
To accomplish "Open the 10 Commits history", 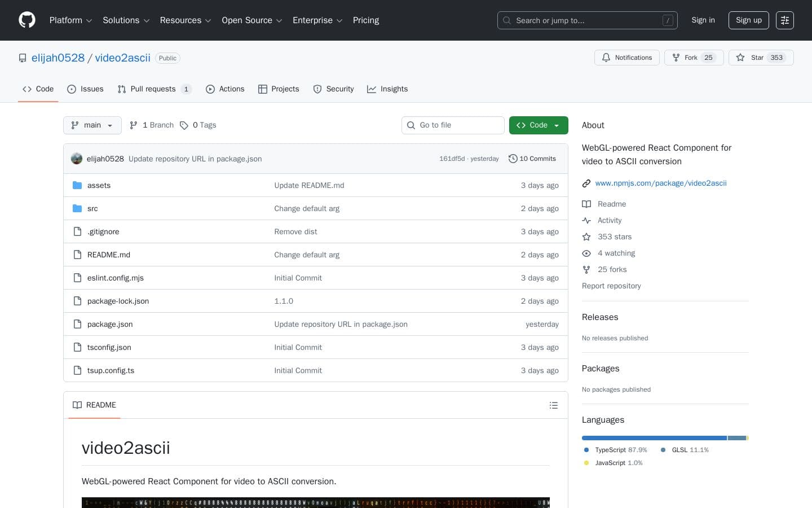I will pos(532,159).
